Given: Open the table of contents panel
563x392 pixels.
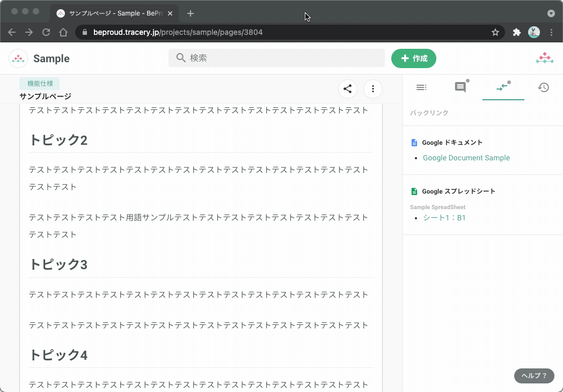Looking at the screenshot, I should click(x=421, y=87).
